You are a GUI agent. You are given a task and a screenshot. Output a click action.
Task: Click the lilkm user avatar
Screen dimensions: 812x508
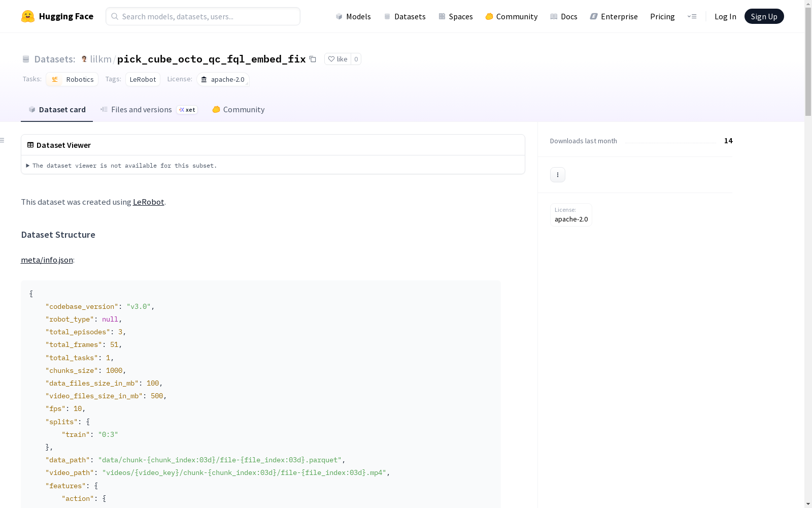[x=84, y=59]
